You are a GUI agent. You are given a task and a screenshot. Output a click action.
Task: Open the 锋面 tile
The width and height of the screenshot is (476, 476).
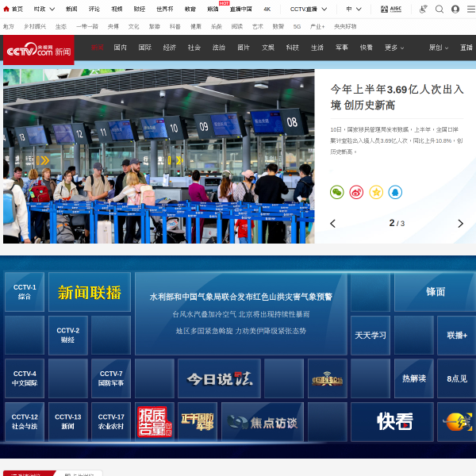pos(436,292)
